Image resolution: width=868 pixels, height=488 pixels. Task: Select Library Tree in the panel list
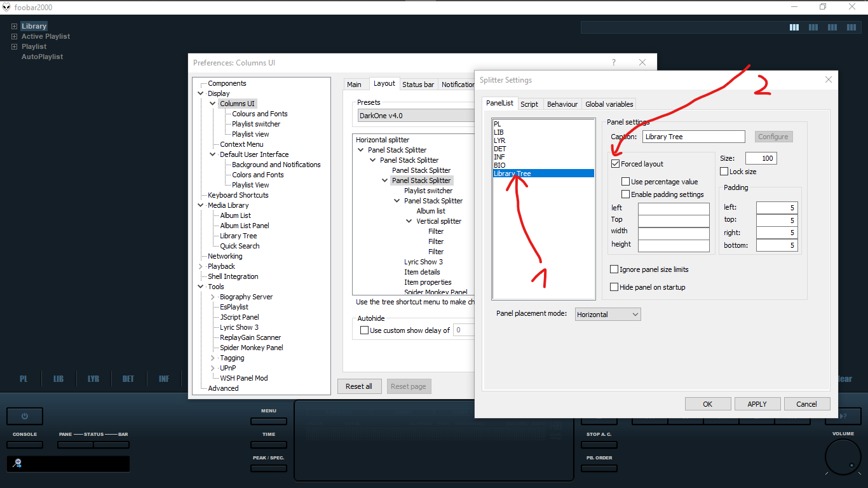point(543,173)
